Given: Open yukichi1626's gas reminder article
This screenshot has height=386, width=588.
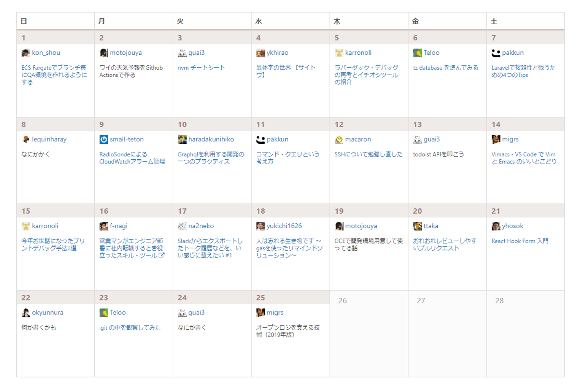Looking at the screenshot, I should click(289, 248).
